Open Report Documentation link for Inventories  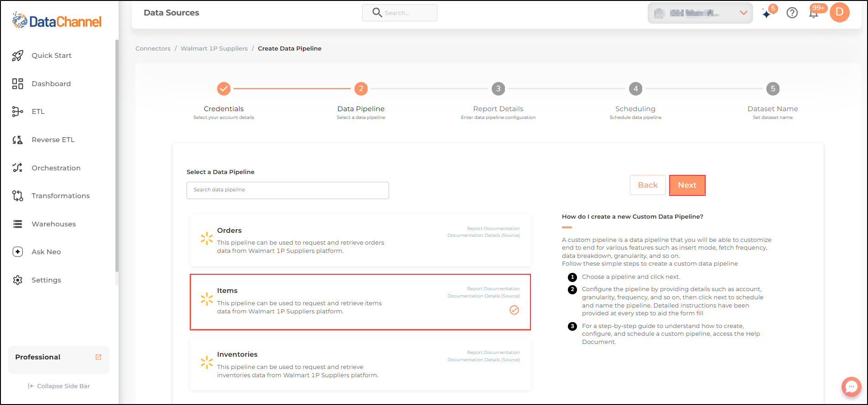pyautogui.click(x=493, y=353)
